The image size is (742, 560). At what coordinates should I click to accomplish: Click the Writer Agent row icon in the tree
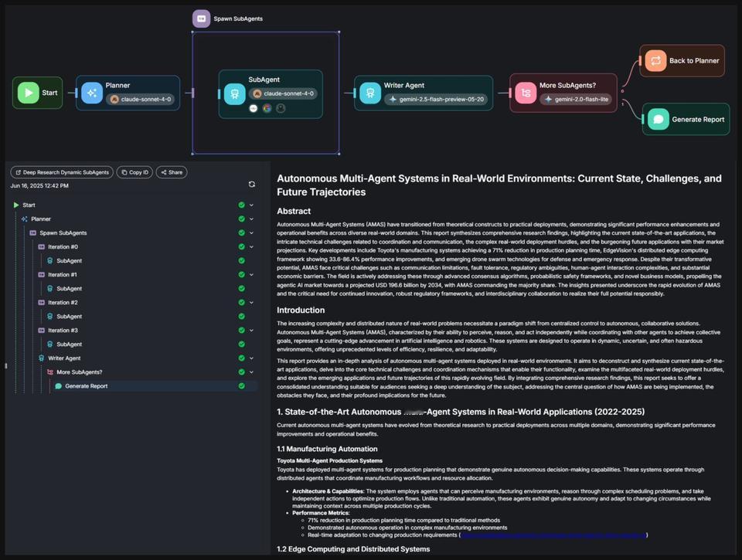(41, 358)
